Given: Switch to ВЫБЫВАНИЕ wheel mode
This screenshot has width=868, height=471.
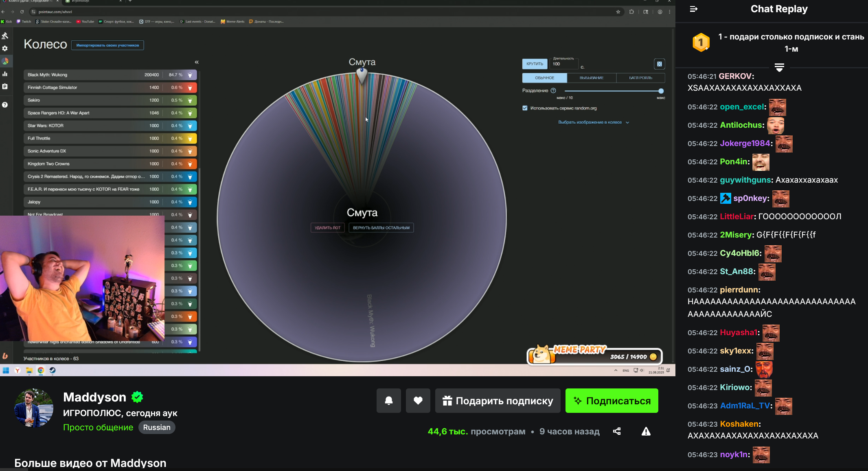Looking at the screenshot, I should pyautogui.click(x=592, y=78).
